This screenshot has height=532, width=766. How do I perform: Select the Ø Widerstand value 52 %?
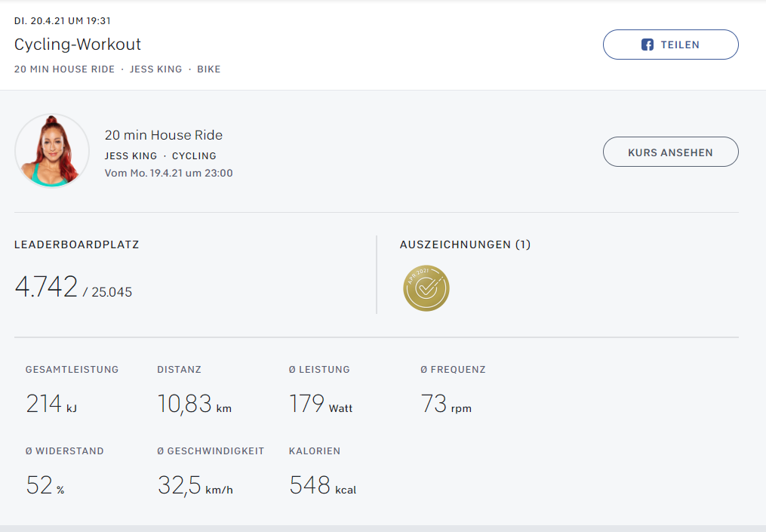(45, 486)
